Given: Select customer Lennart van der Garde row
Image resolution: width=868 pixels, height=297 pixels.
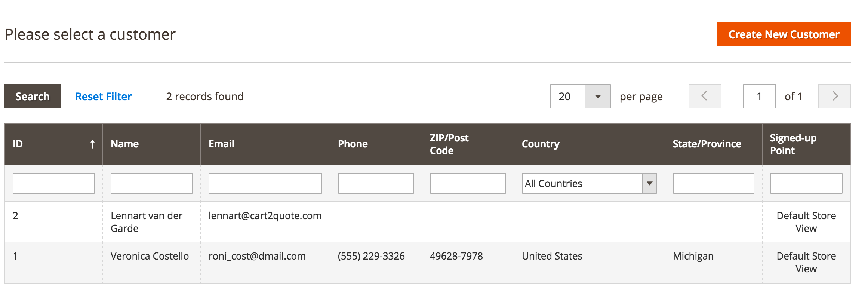Looking at the screenshot, I should [x=146, y=222].
